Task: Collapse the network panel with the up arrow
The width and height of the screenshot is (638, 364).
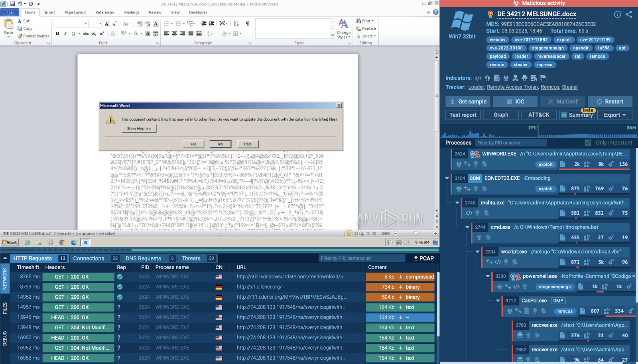Action: (5, 258)
